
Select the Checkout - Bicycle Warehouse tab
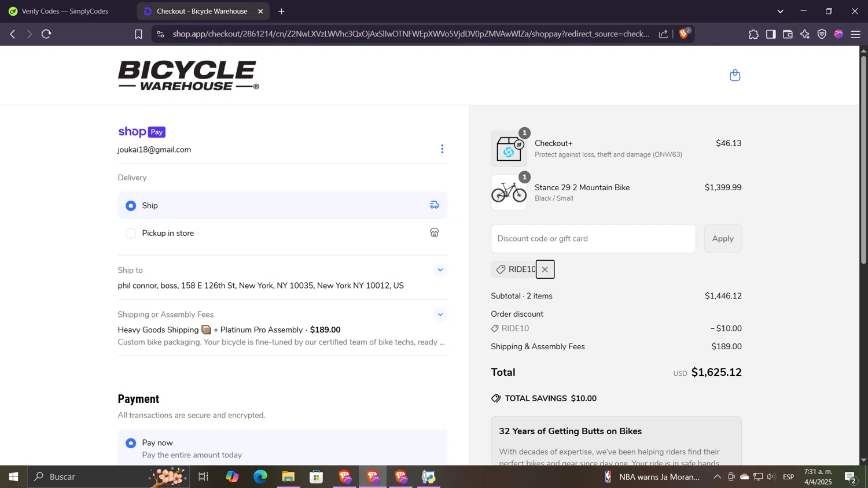pos(203,11)
